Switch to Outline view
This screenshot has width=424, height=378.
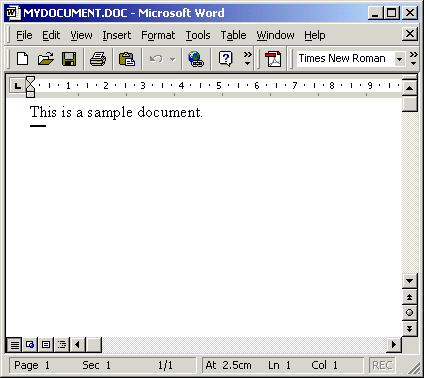click(x=62, y=344)
